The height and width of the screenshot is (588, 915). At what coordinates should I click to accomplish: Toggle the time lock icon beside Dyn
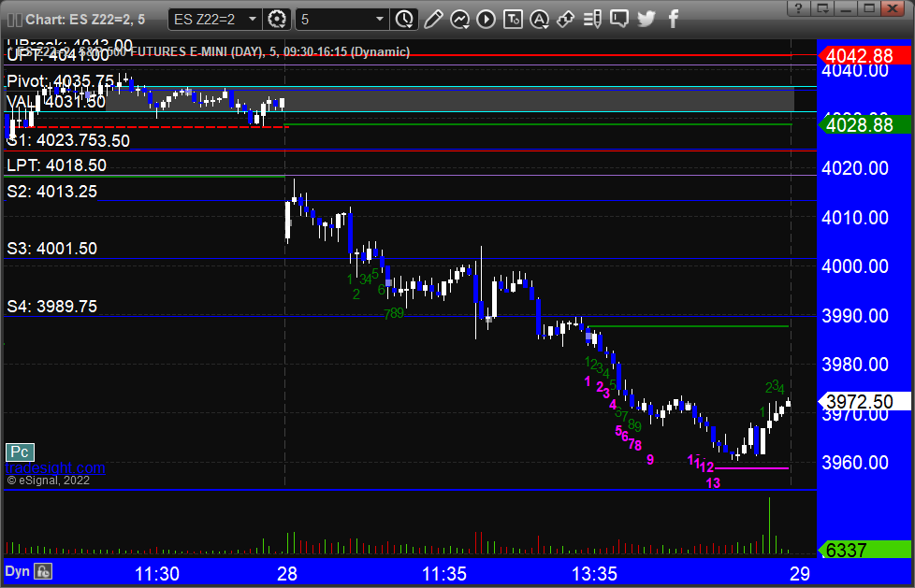43,572
